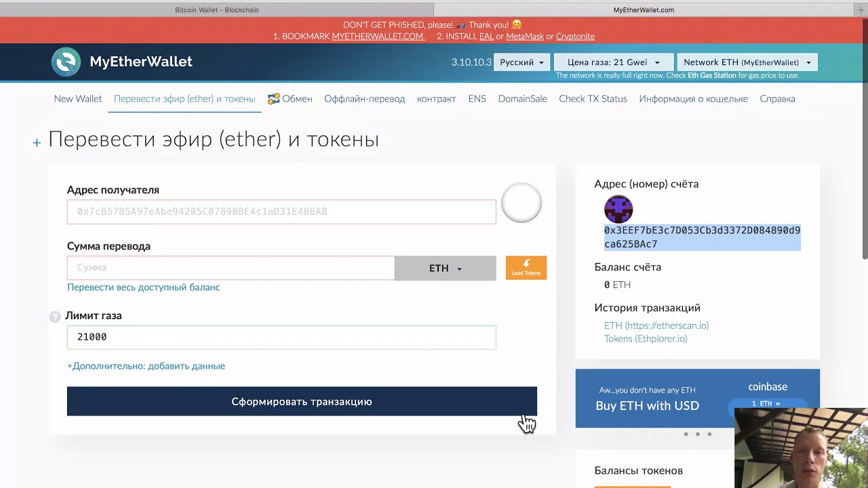Click the recipient address identicon circle
Viewport: 868px width, 488px height.
[521, 203]
